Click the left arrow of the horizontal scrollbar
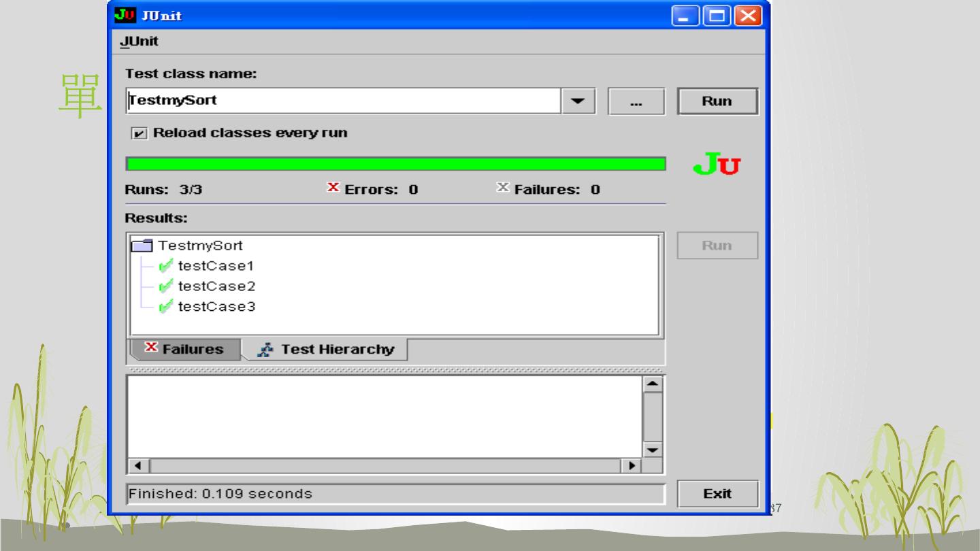 pyautogui.click(x=139, y=466)
